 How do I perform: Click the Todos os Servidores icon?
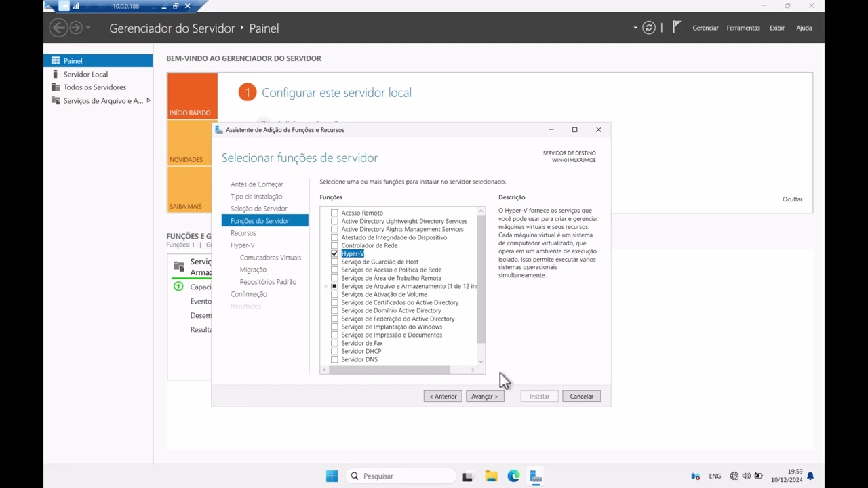(56, 87)
